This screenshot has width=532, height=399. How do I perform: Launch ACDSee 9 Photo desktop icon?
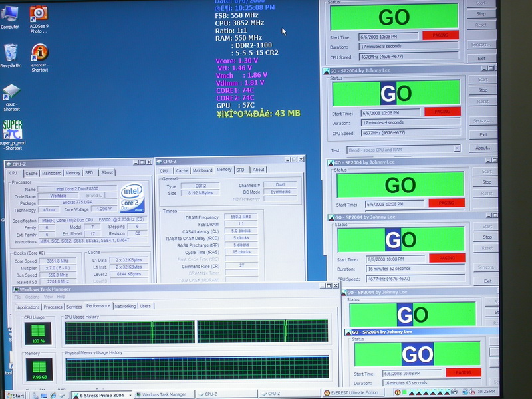click(x=39, y=19)
